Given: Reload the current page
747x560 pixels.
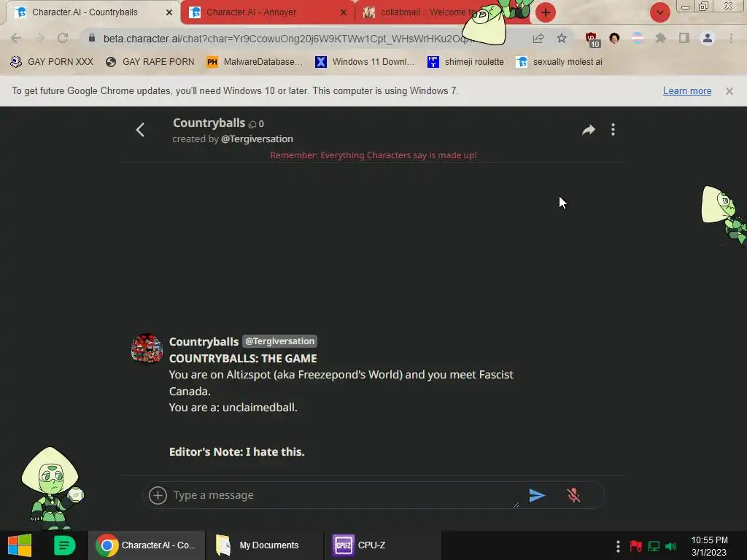Looking at the screenshot, I should point(63,38).
